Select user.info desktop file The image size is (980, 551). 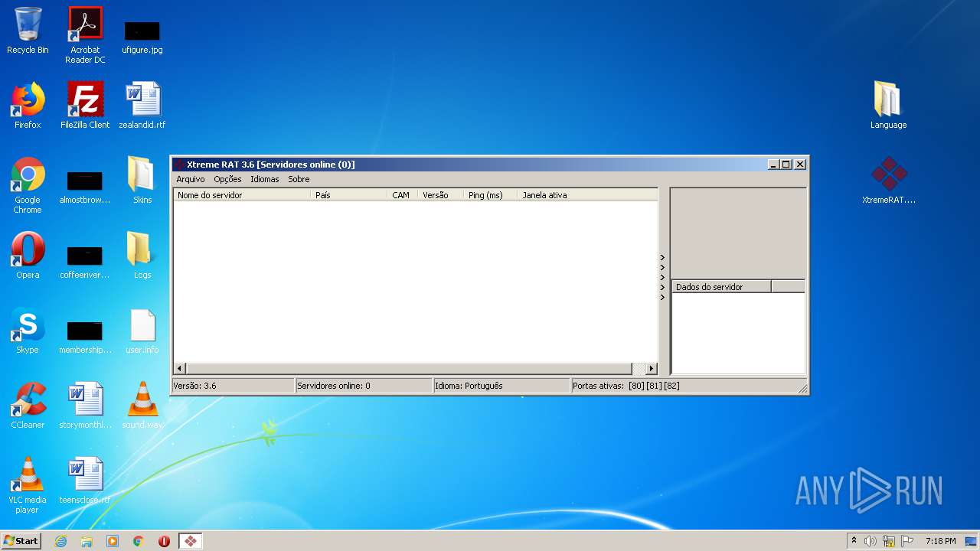tap(142, 331)
